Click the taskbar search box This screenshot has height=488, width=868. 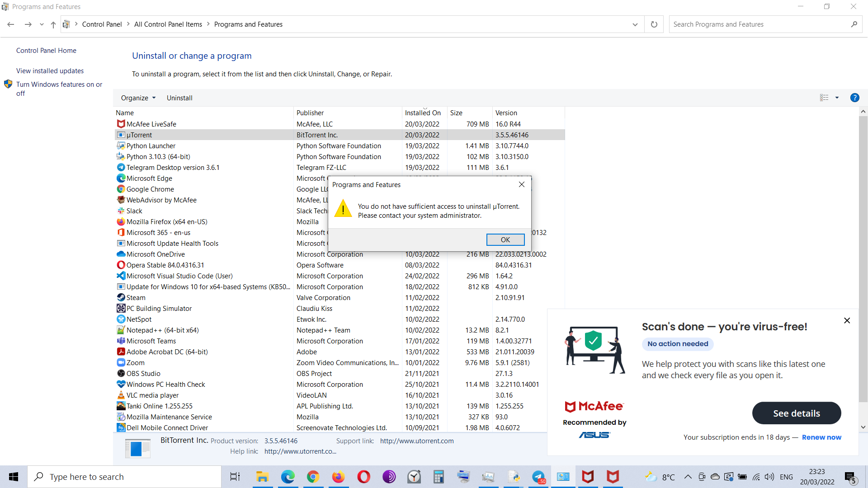pos(124,477)
